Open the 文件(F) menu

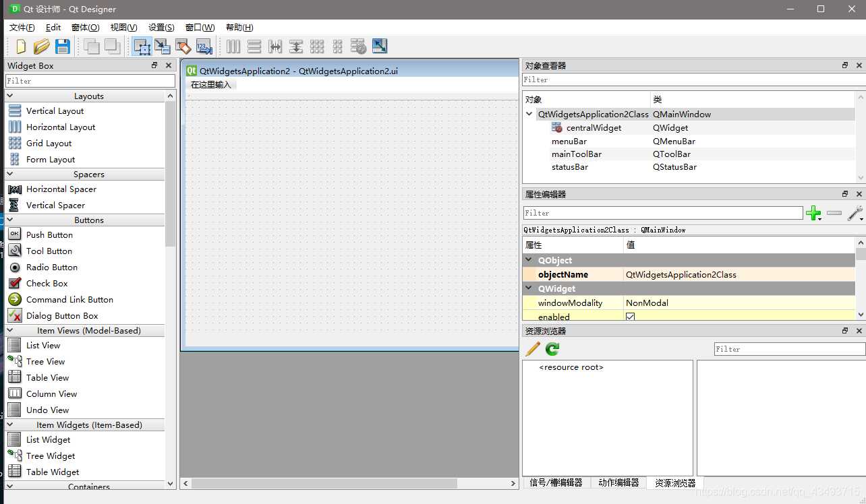pyautogui.click(x=22, y=28)
